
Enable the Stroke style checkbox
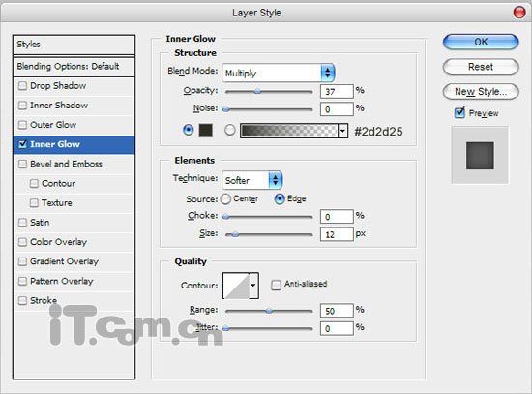[22, 300]
